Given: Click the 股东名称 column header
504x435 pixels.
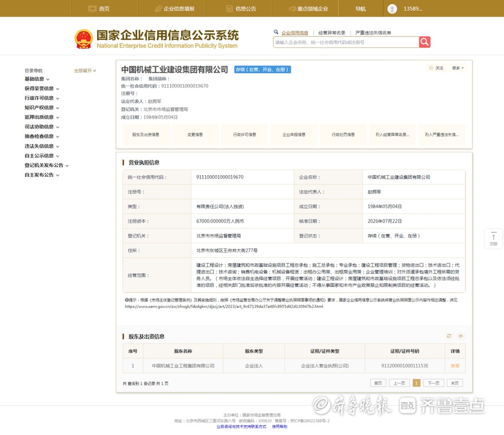Looking at the screenshot, I should click(x=183, y=351).
